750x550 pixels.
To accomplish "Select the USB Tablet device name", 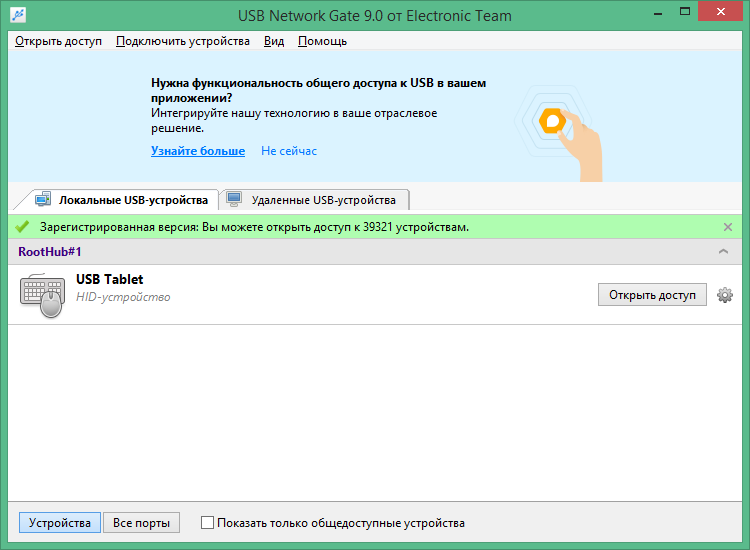I will [x=110, y=279].
